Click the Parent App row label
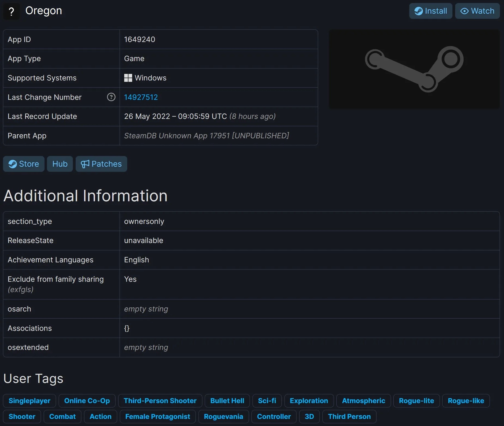Screen dimensions: 504x426 (x=27, y=136)
